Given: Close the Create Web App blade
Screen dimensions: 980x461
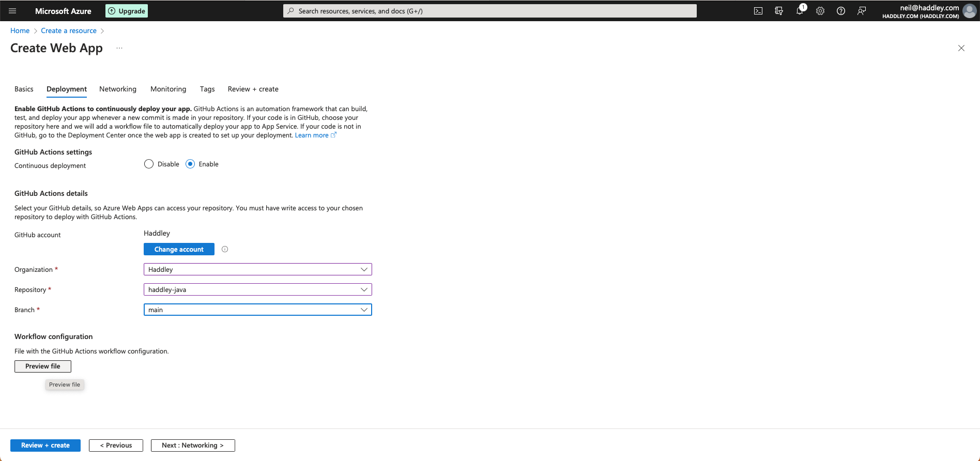Looking at the screenshot, I should [x=961, y=48].
